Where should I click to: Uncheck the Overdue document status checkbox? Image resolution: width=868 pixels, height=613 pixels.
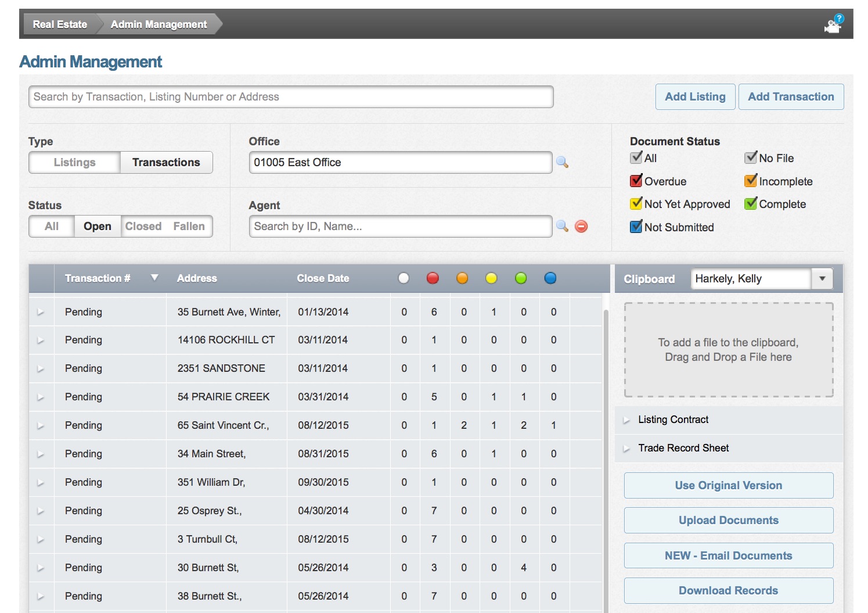click(636, 181)
